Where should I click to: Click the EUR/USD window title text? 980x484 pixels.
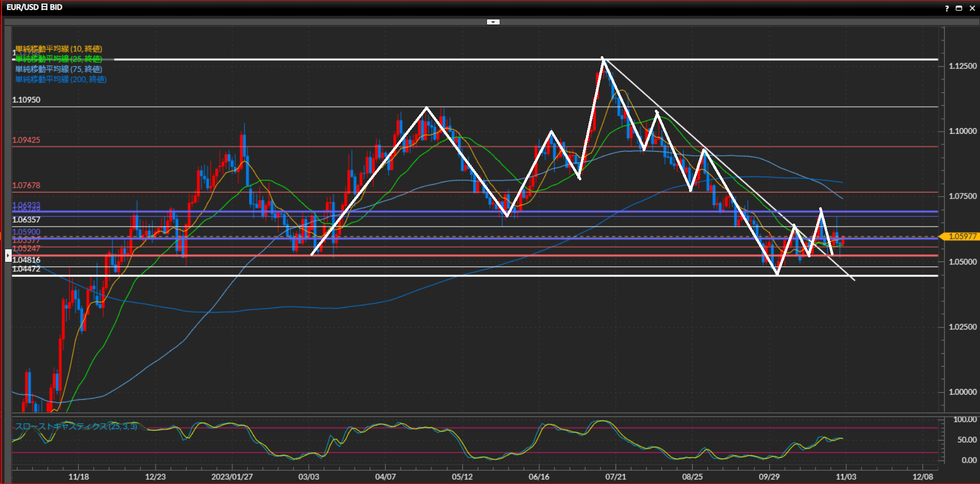[x=34, y=8]
